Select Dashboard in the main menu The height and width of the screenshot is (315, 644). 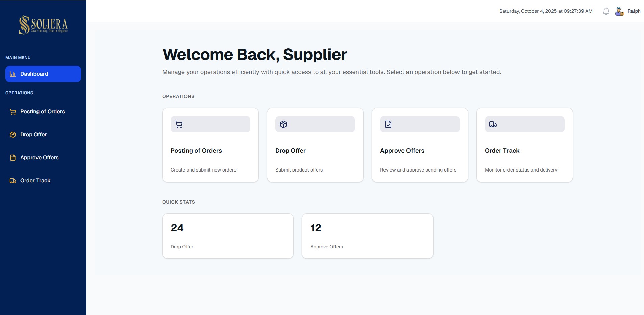coord(34,74)
